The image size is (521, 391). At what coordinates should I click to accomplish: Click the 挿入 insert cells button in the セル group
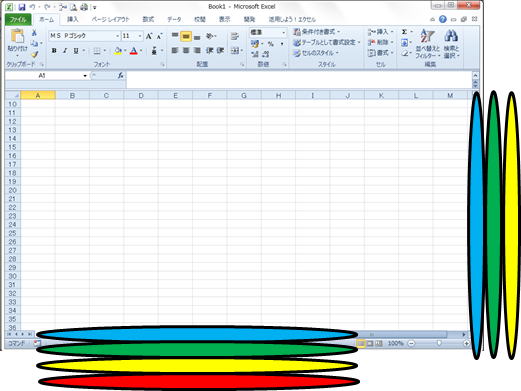pyautogui.click(x=381, y=32)
